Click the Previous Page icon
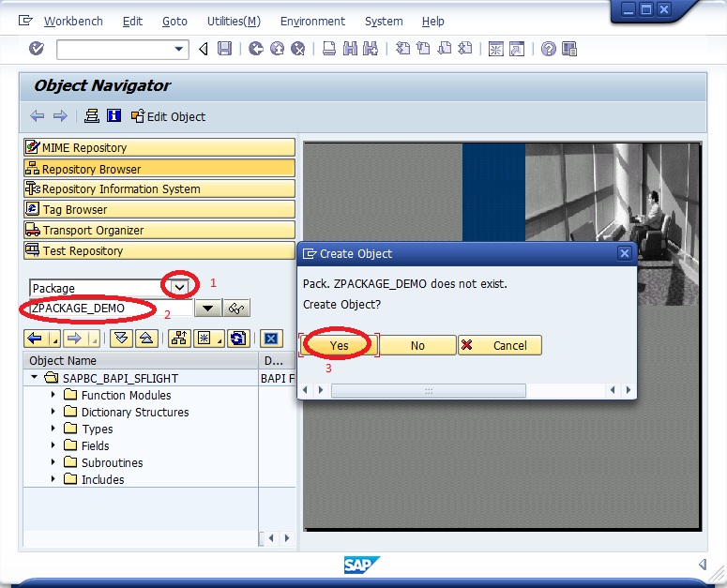The width and height of the screenshot is (727, 588). pyautogui.click(x=423, y=49)
